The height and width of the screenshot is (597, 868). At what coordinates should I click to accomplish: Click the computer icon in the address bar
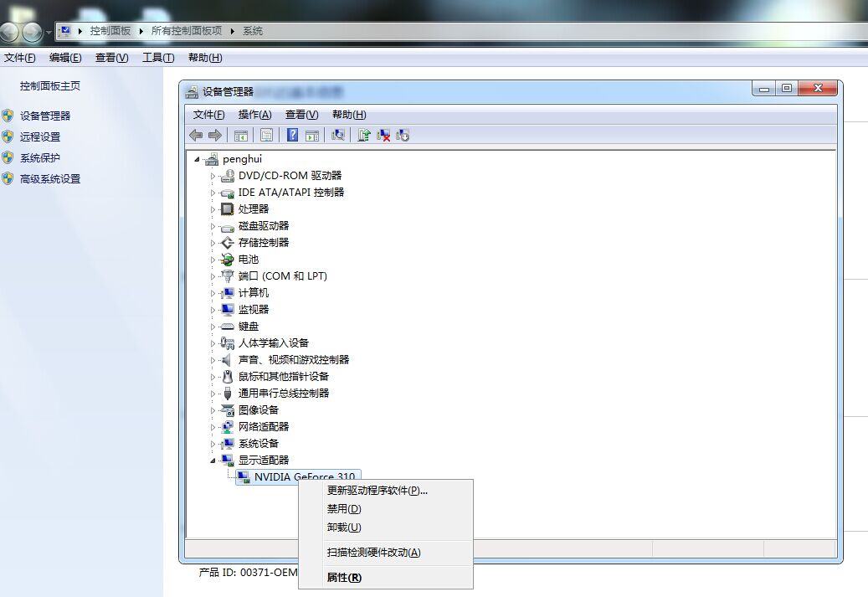pyautogui.click(x=65, y=31)
